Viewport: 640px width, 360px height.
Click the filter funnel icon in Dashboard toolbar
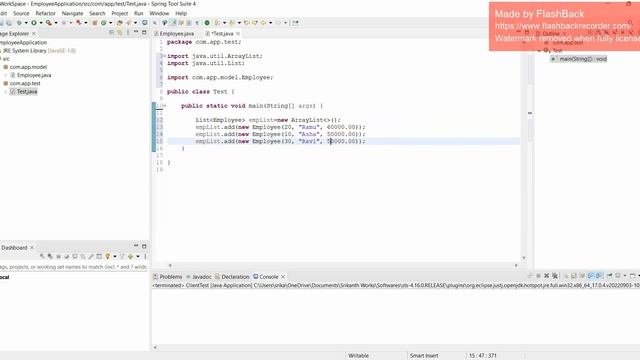[122, 256]
